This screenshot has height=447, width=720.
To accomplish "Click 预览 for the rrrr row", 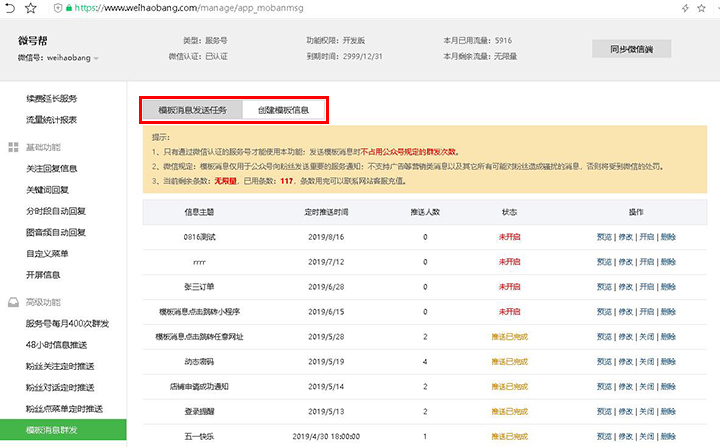I will 604,262.
